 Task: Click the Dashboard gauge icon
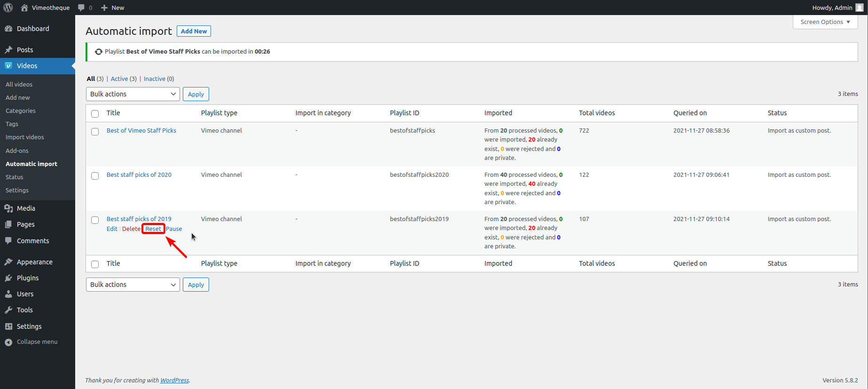(x=8, y=29)
